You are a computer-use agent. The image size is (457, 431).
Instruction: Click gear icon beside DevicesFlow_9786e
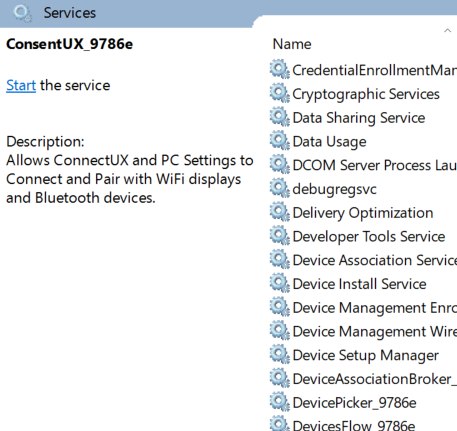[x=280, y=423]
